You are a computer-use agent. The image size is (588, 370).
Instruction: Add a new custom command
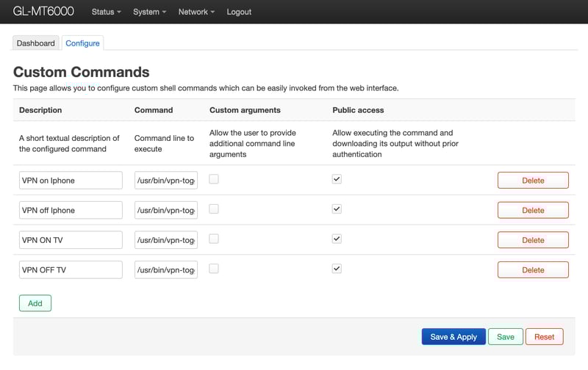(35, 303)
